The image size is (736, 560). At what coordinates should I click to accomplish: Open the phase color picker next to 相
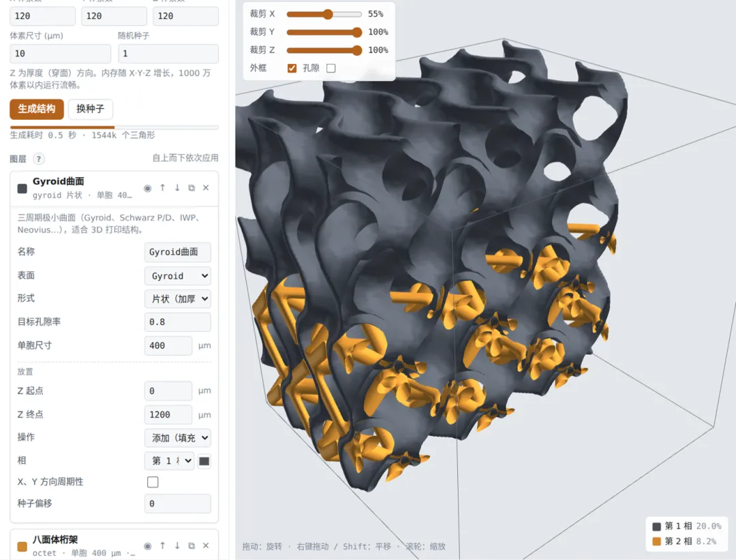(x=204, y=461)
